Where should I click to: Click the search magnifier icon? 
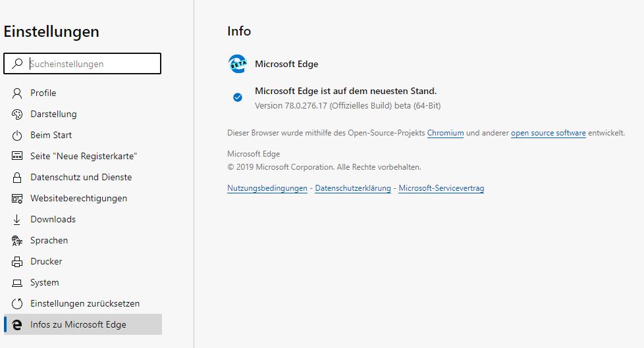(x=17, y=64)
